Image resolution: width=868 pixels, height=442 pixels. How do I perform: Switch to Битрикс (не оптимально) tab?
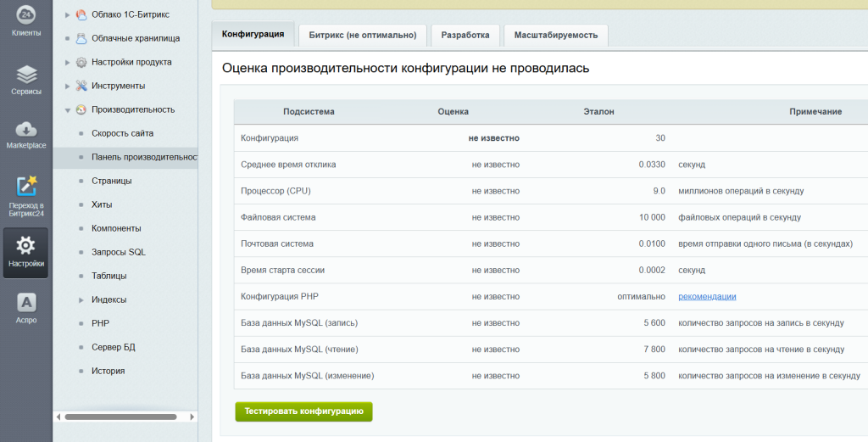pos(362,35)
